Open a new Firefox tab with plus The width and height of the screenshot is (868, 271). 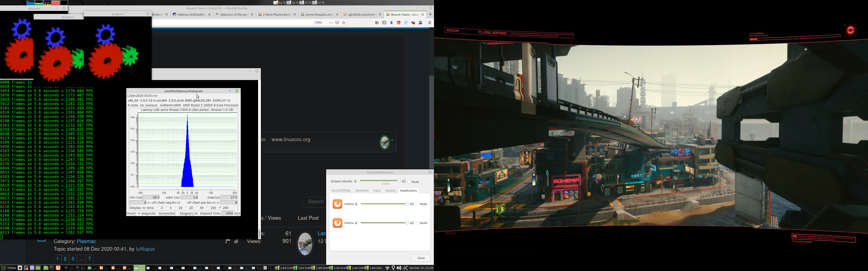(x=430, y=14)
